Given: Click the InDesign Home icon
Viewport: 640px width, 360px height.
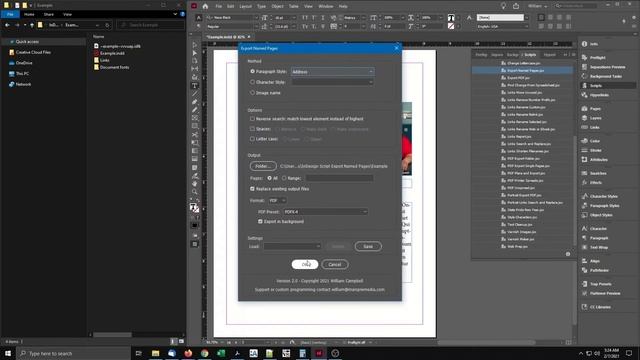Looking at the screenshot, I should [x=205, y=6].
